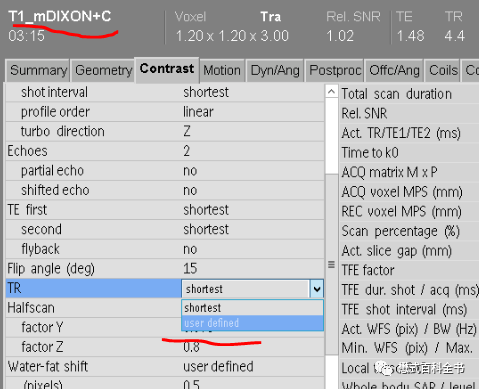Switch to the Dyn/Ang tab

(x=275, y=70)
